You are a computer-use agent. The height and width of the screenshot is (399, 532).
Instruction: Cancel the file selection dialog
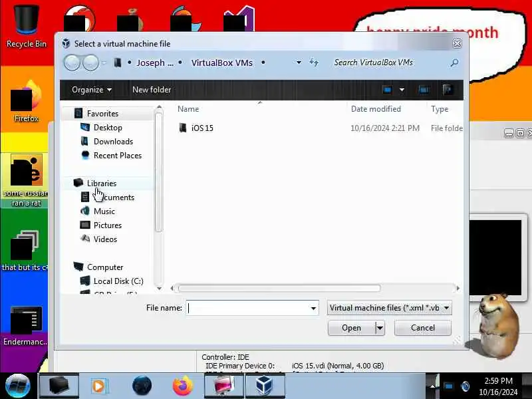point(423,328)
